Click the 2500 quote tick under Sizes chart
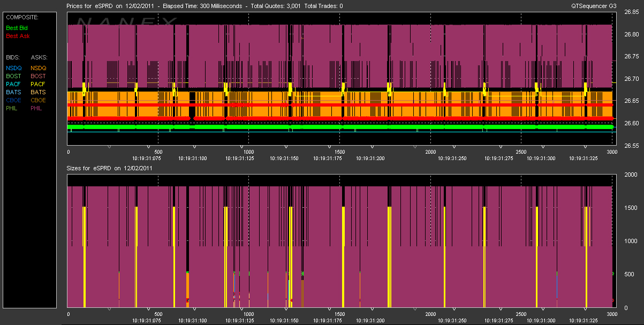Image resolution: width=644 pixels, height=325 pixels. pyautogui.click(x=521, y=314)
